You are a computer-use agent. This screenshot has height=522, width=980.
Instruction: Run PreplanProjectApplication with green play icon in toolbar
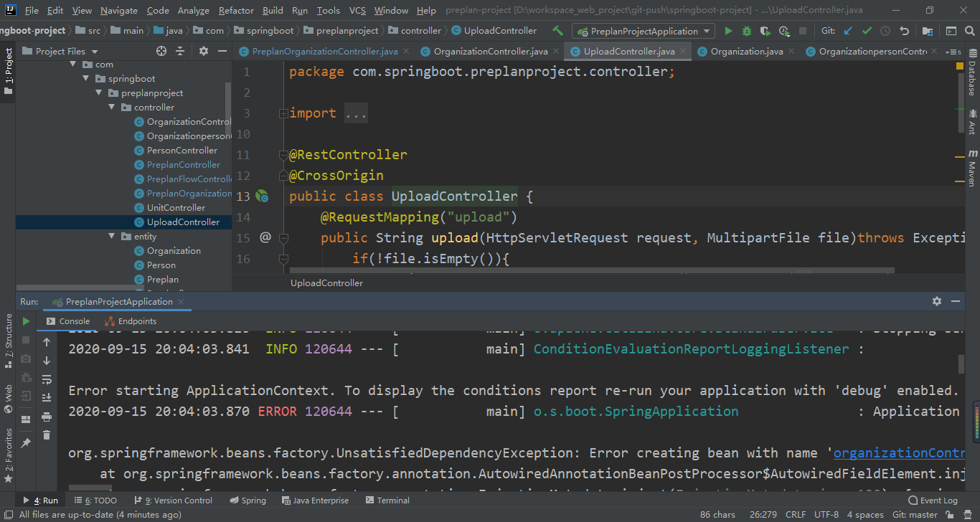[x=729, y=31]
